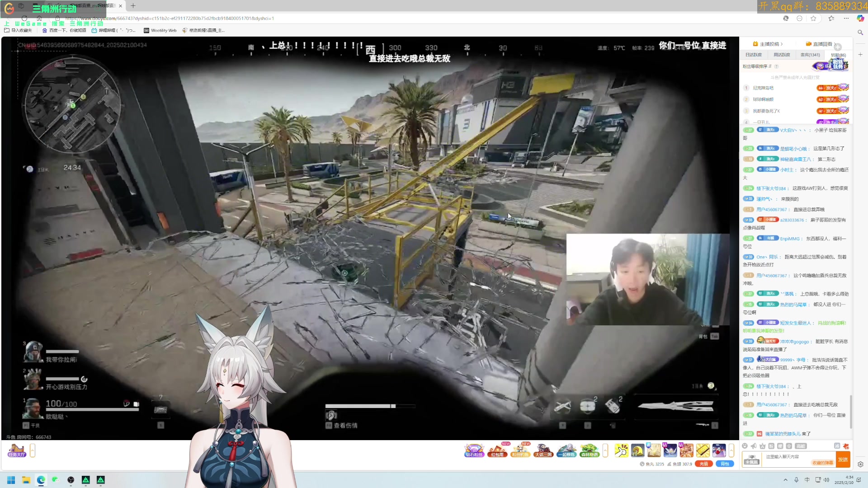Open browser settings ellipsis menu
Viewport: 868px width, 488px height.
(846, 19)
